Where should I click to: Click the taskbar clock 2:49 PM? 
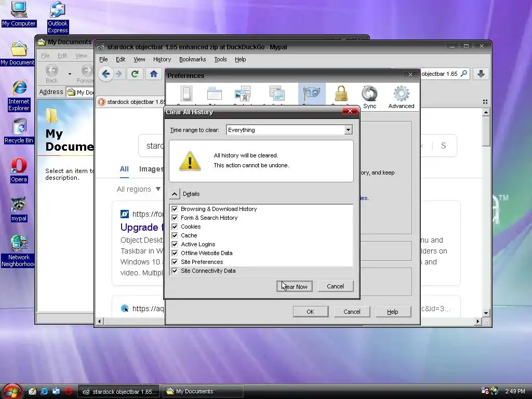coord(515,391)
